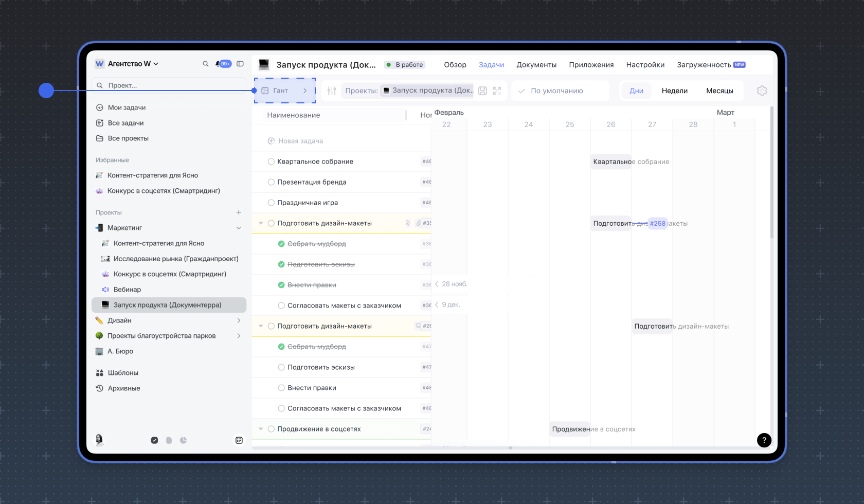This screenshot has width=864, height=504.
Task: Add new project with plus icon
Action: 239,212
